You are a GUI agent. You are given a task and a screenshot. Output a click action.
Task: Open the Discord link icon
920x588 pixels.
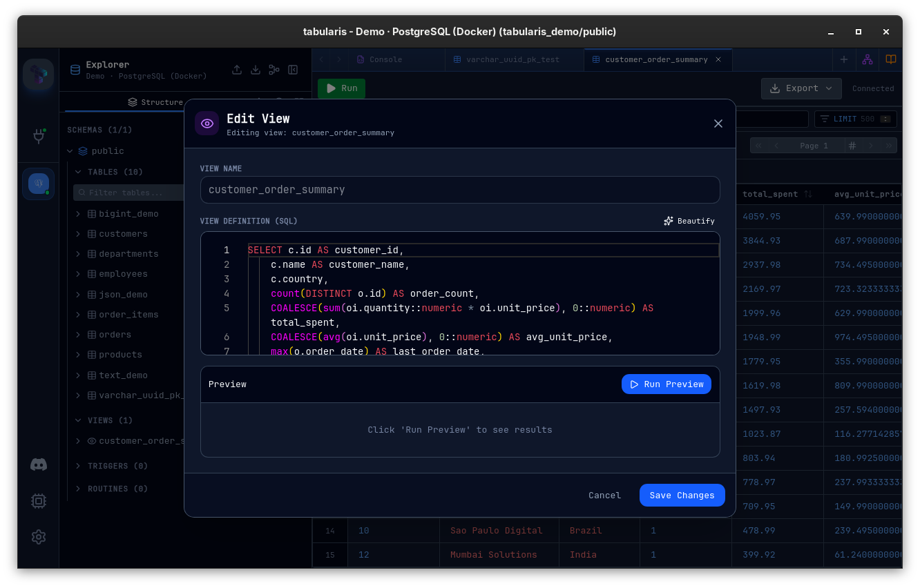coord(39,464)
